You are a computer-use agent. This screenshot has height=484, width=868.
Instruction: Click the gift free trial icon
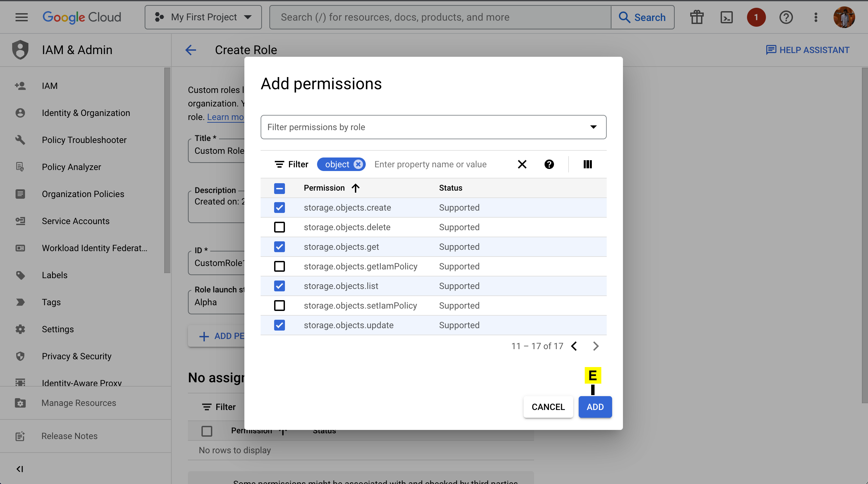point(697,17)
